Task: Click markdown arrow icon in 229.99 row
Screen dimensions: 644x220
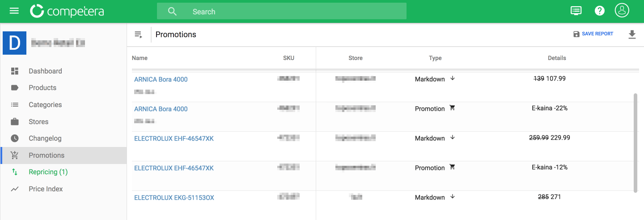Action: [452, 138]
